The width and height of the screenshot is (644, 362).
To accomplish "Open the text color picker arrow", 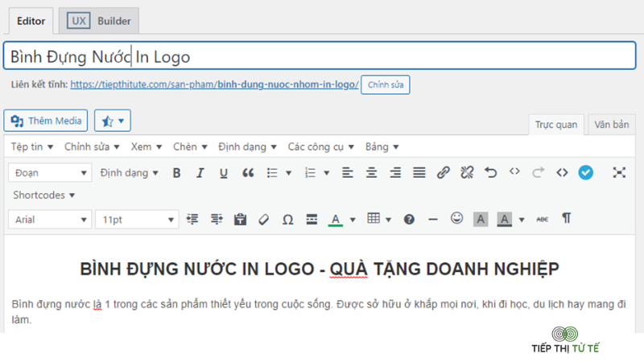I will [x=353, y=220].
